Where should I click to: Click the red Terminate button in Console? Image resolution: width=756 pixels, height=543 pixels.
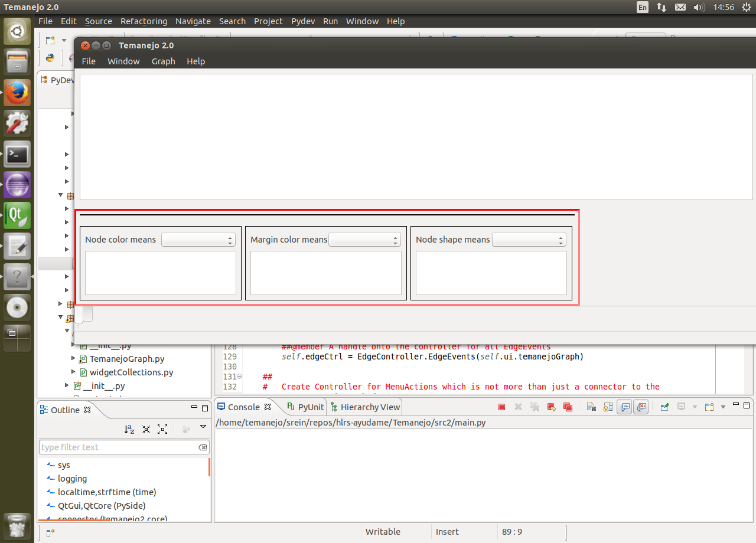coord(501,407)
